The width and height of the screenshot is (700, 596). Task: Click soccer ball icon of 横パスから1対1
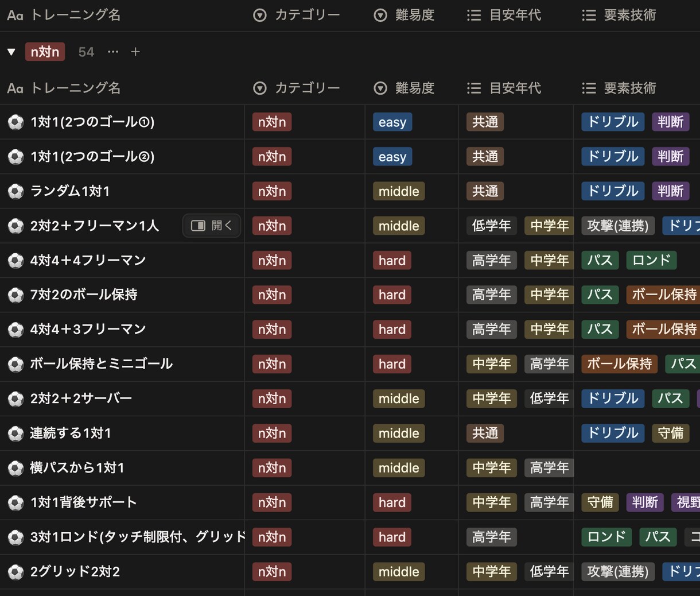(15, 468)
